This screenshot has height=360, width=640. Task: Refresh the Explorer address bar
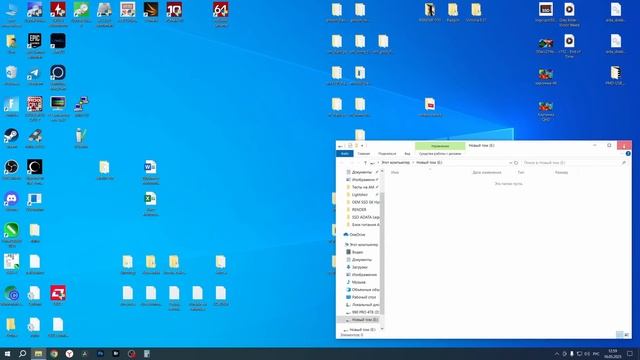click(x=516, y=162)
